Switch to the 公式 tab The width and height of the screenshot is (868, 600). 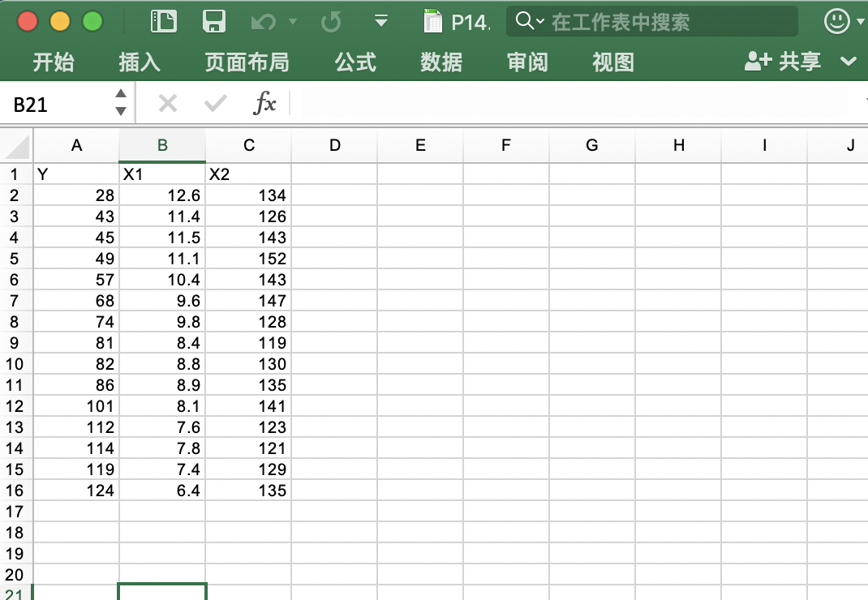point(355,62)
